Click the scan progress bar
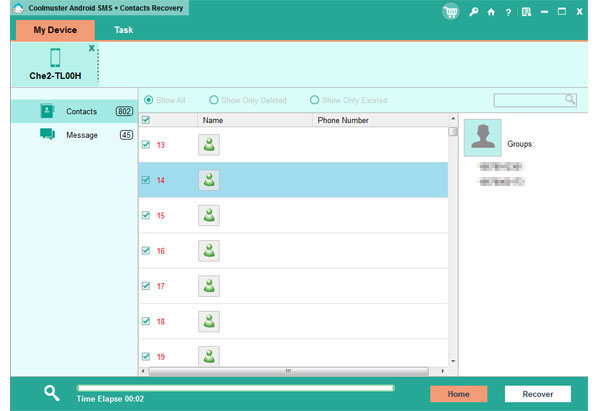This screenshot has width=600, height=411. [235, 387]
